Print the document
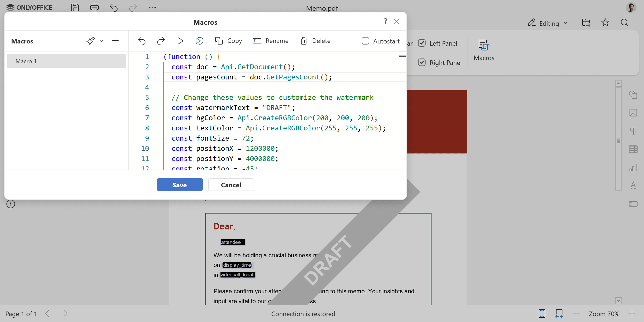 tap(94, 8)
